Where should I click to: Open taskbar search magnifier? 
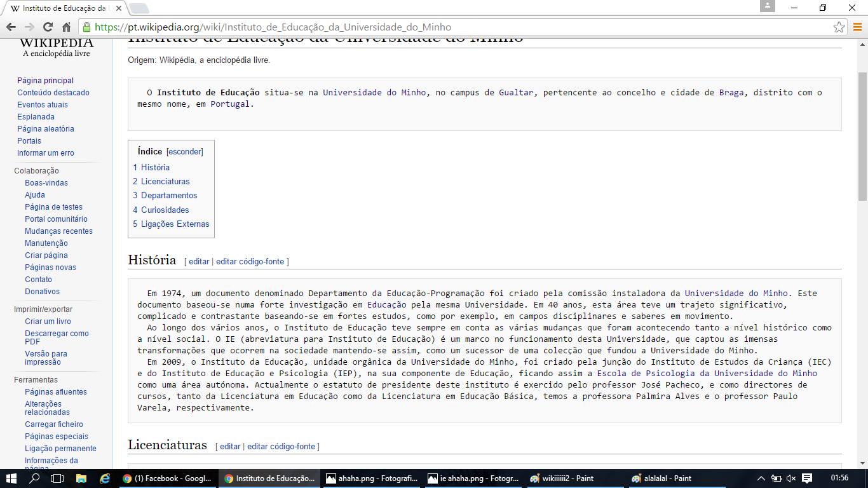tap(34, 478)
